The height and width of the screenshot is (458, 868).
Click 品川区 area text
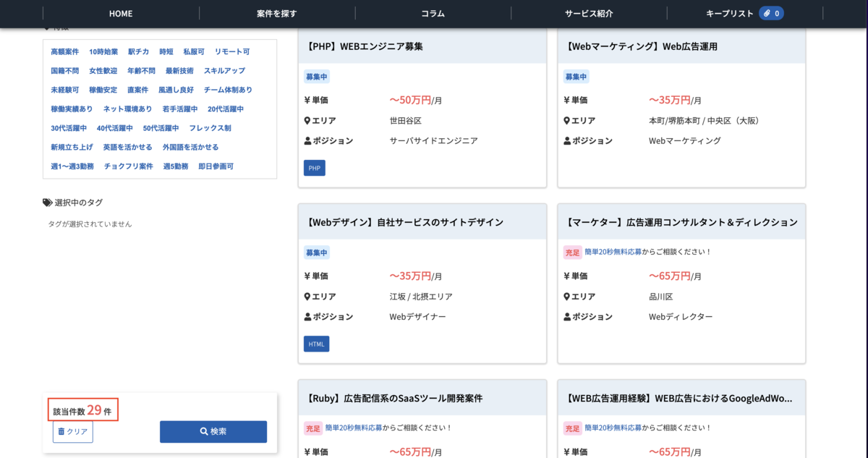(661, 296)
